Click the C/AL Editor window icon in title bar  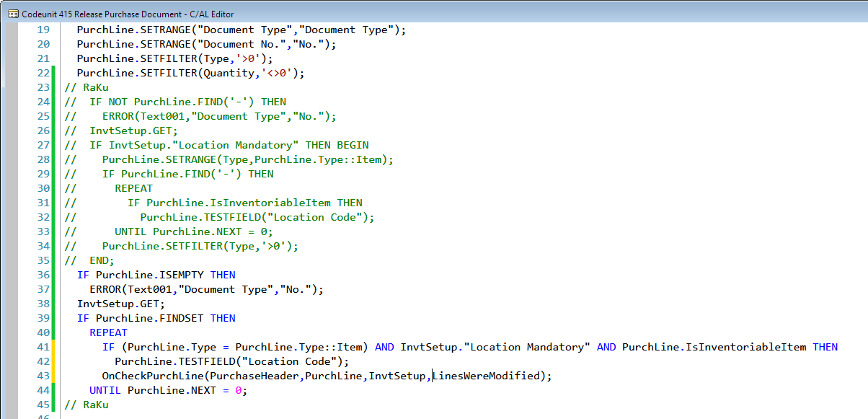point(12,14)
